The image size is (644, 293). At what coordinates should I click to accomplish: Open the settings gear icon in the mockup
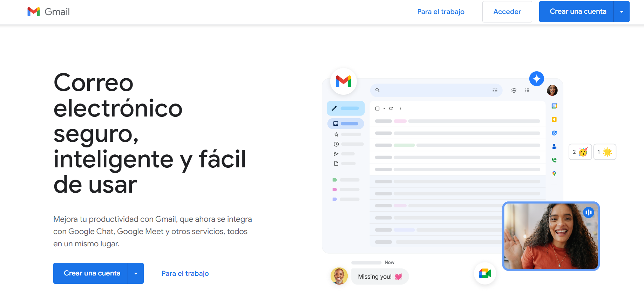tap(514, 90)
